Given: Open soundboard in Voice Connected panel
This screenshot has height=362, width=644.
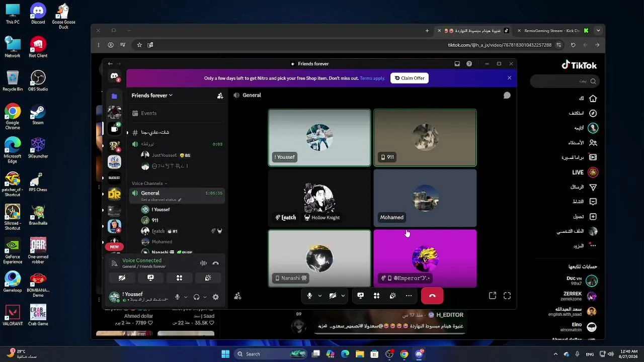Looking at the screenshot, I should point(208,278).
